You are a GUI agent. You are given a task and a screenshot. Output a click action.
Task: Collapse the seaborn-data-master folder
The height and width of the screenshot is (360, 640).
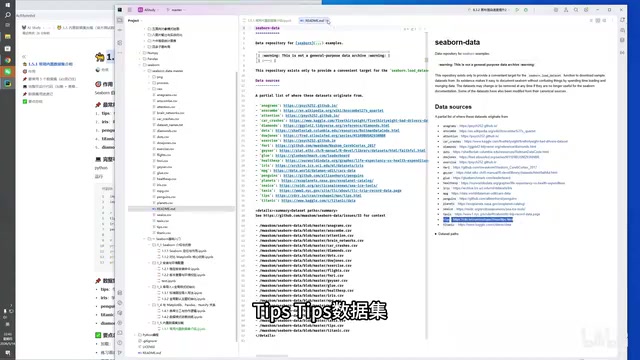point(145,71)
